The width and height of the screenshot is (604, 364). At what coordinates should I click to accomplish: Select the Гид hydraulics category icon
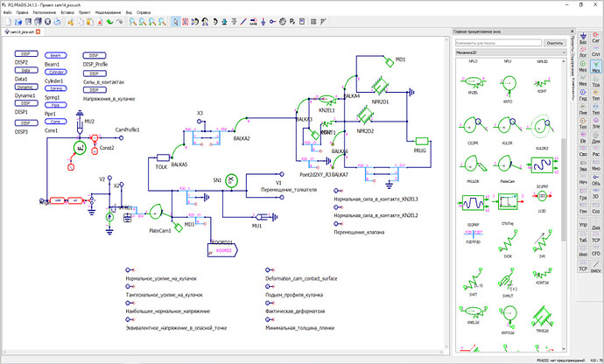pyautogui.click(x=583, y=94)
